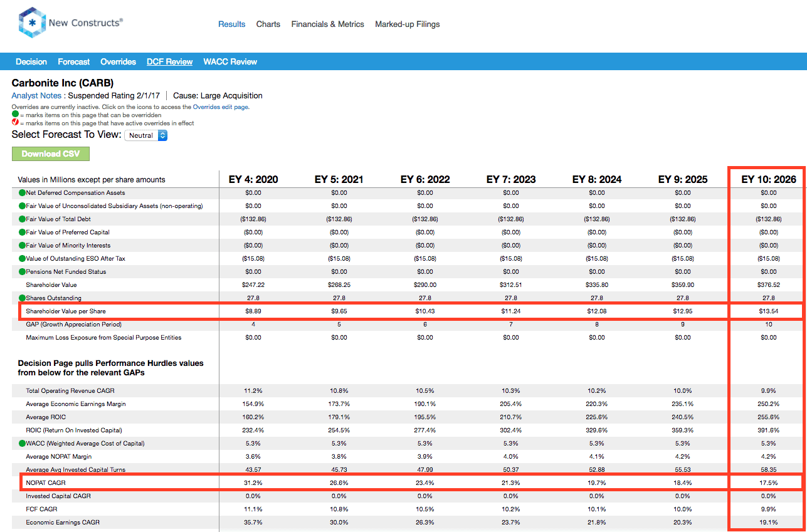
Task: Click the EY 10: 2026 column header
Action: click(x=769, y=179)
